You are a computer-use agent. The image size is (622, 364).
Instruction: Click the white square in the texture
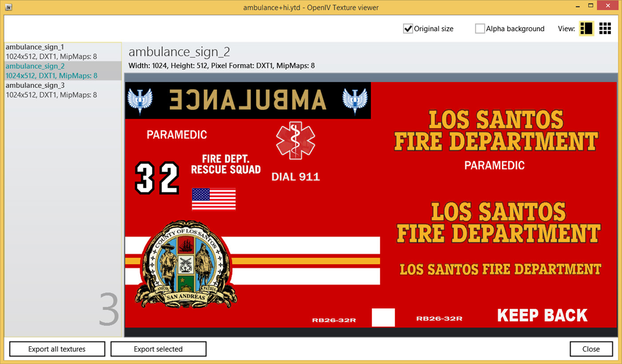[383, 317]
